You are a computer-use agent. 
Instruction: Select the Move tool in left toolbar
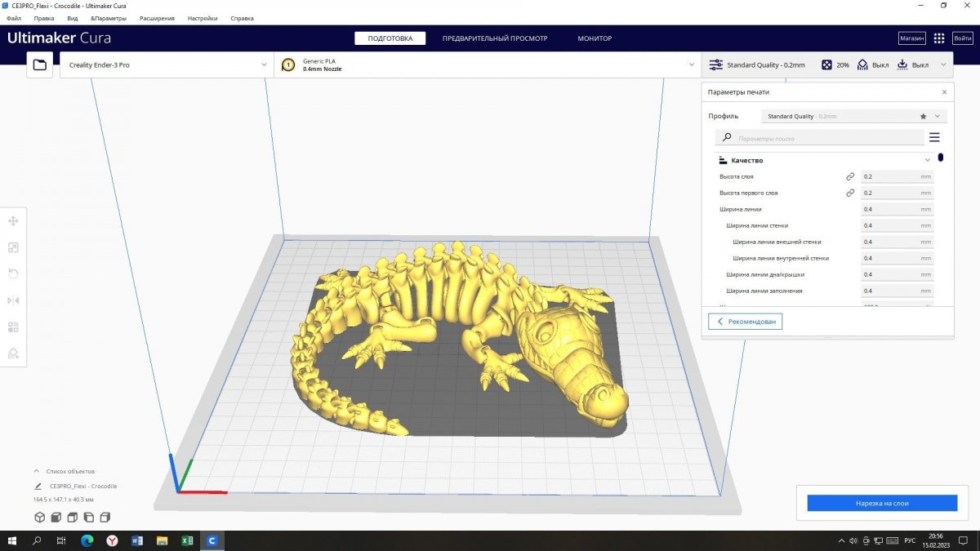click(x=13, y=221)
